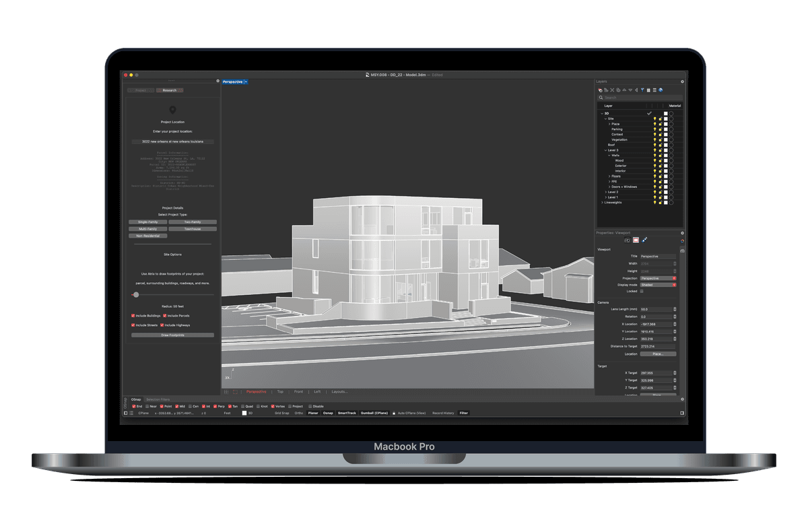Enable the Quad osnap checkbox
808x532 pixels.
pyautogui.click(x=242, y=406)
